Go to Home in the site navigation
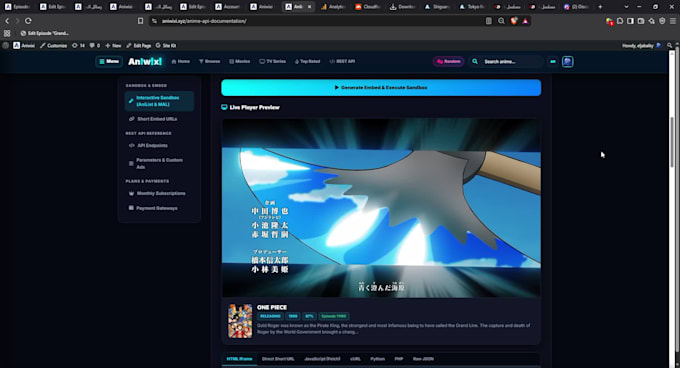 [181, 62]
